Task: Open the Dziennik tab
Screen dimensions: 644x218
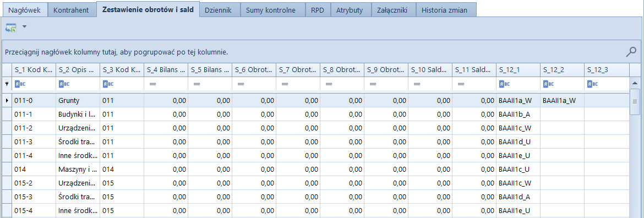Action: [x=220, y=10]
